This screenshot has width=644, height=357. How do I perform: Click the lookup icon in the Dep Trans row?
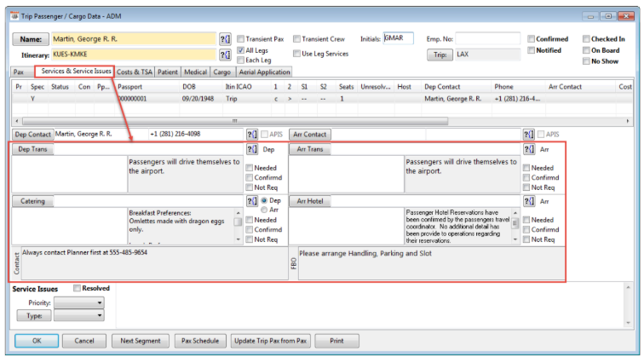coord(252,150)
